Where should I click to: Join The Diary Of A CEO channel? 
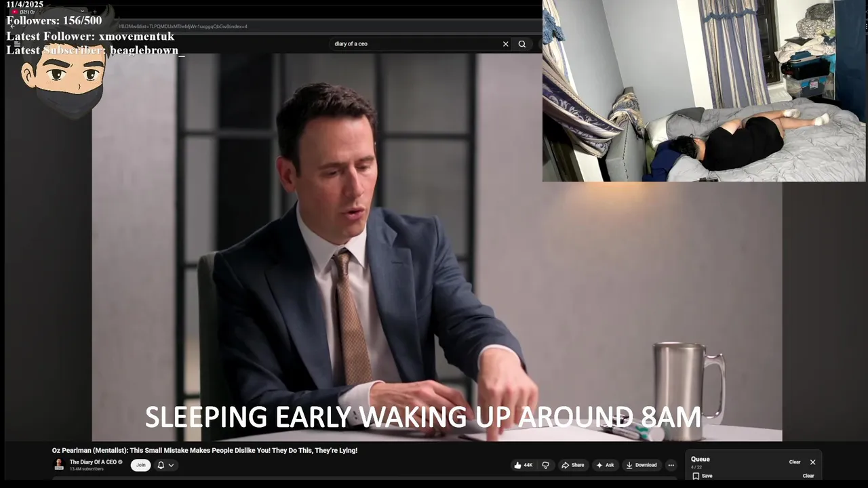[140, 465]
